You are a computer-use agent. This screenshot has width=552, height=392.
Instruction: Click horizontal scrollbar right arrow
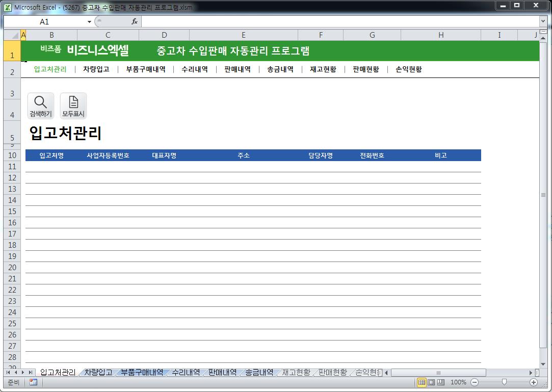[531, 373]
